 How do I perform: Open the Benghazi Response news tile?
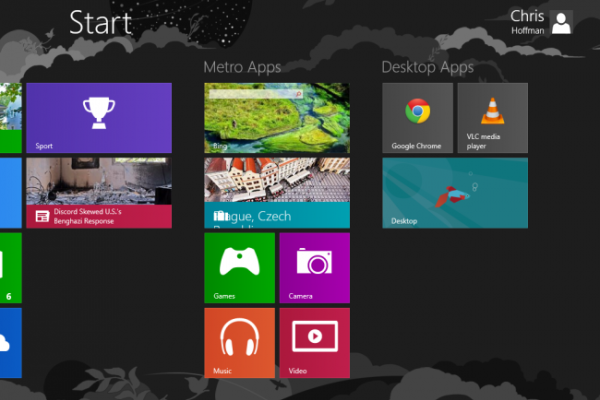99,193
